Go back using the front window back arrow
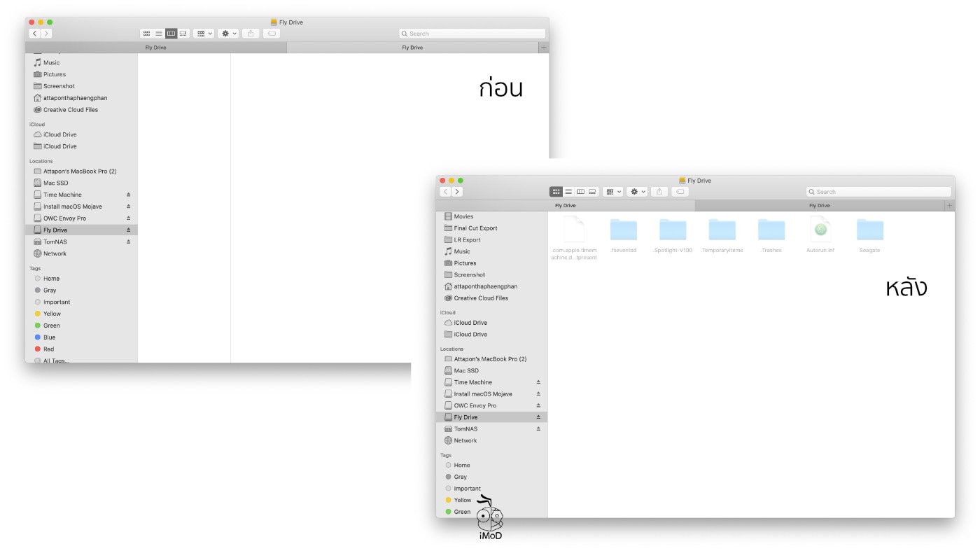This screenshot has height=551, width=980. (446, 190)
